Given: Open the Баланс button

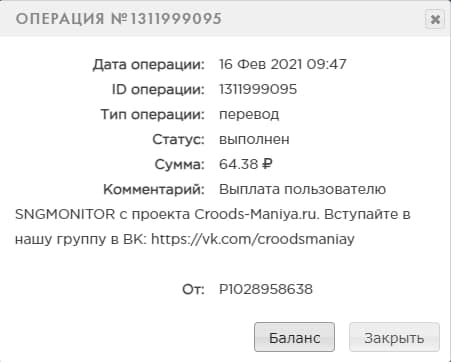Looking at the screenshot, I should [294, 337].
